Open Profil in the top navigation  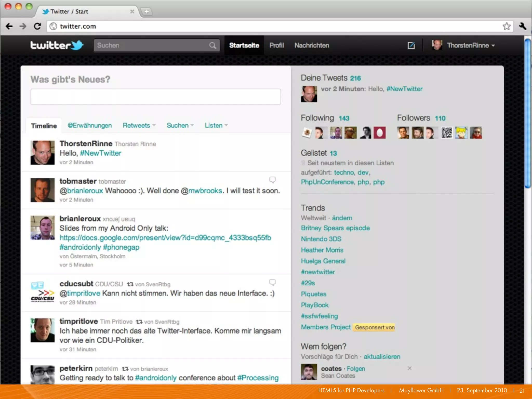(x=277, y=45)
